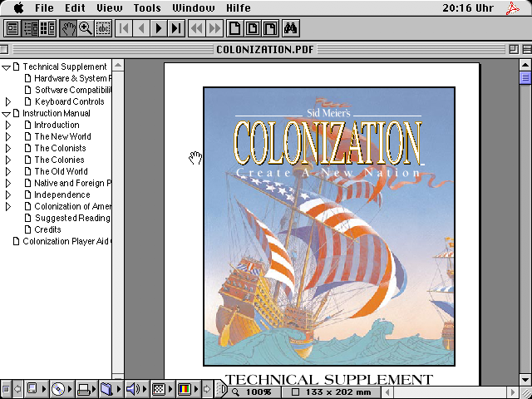Screen dimensions: 532x399
Task: Expand the Independence bookmark
Action: coord(7,195)
